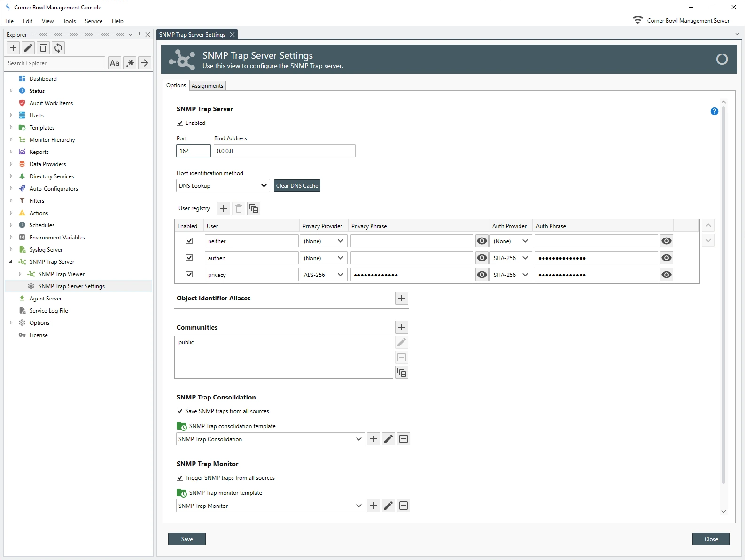
Task: Open the Tools menu
Action: (x=69, y=21)
